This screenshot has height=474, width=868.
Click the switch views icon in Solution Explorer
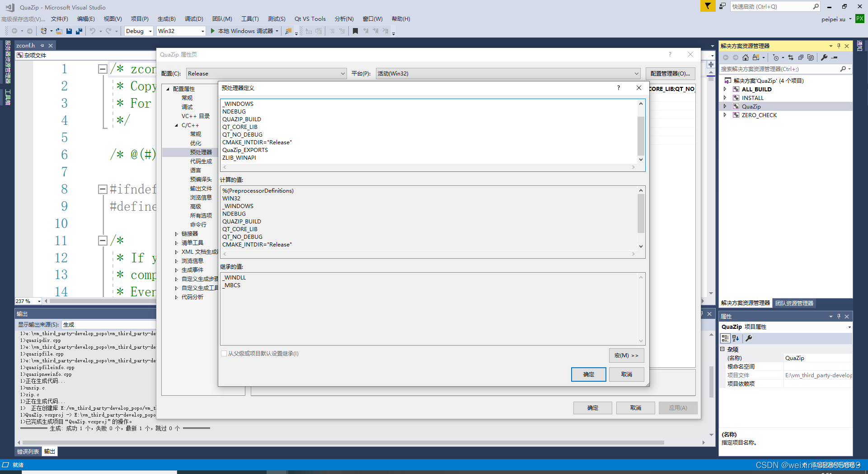[x=756, y=57]
